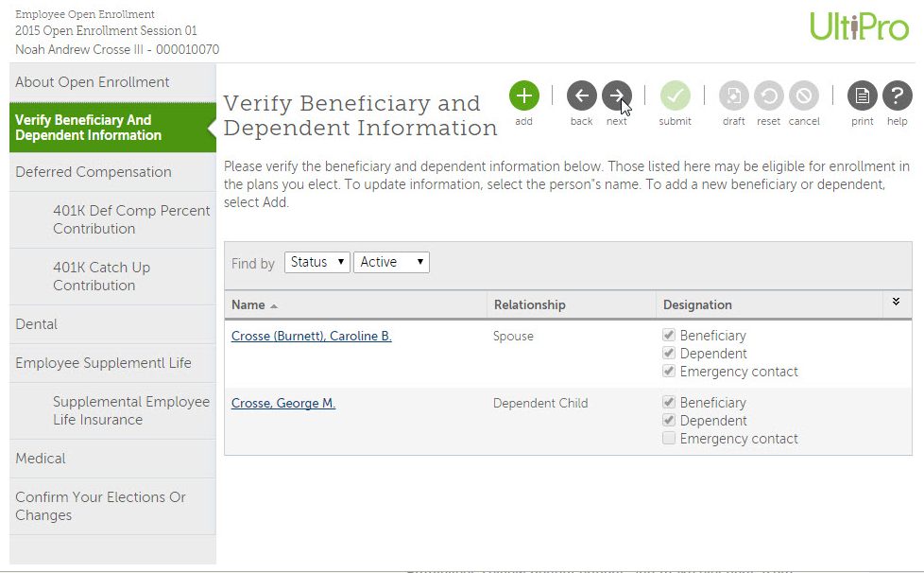Click the green add icon
The image size is (924, 573).
[x=523, y=95]
